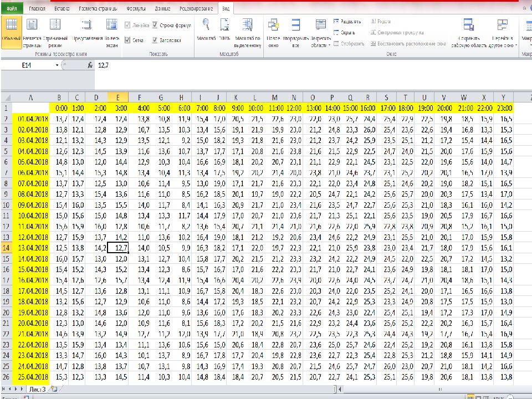This screenshot has height=399, width=532.
Task: Expand the Name Box dropdown arrow
Action: 57,65
